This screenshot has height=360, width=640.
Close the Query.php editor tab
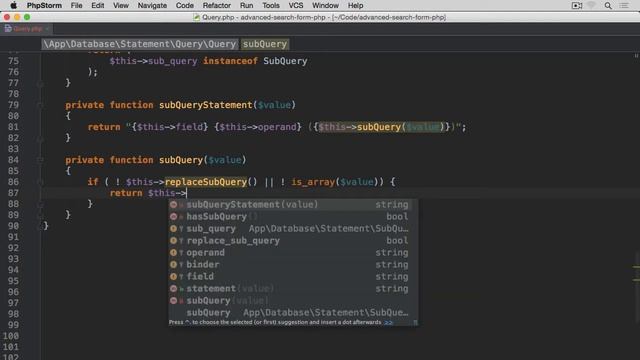pyautogui.click(x=47, y=29)
